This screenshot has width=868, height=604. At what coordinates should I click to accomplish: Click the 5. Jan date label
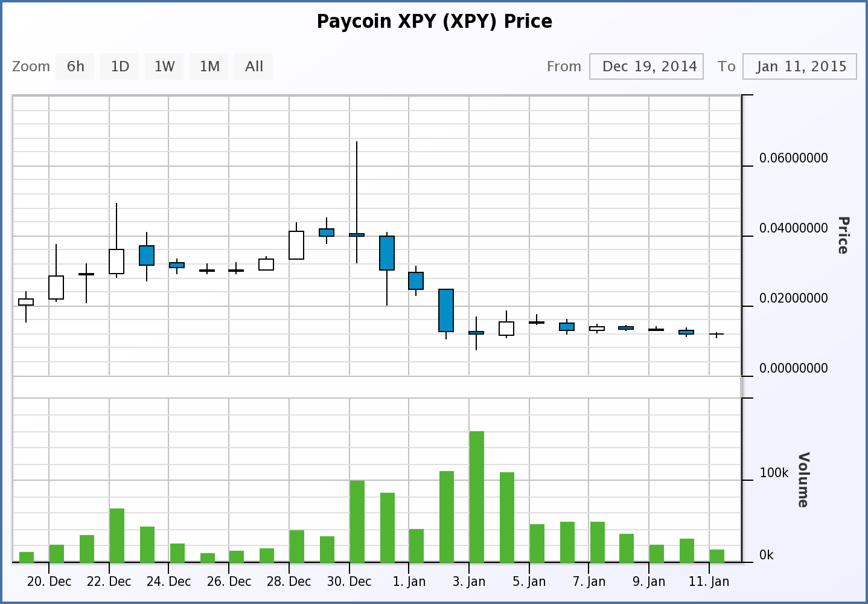coord(529,582)
